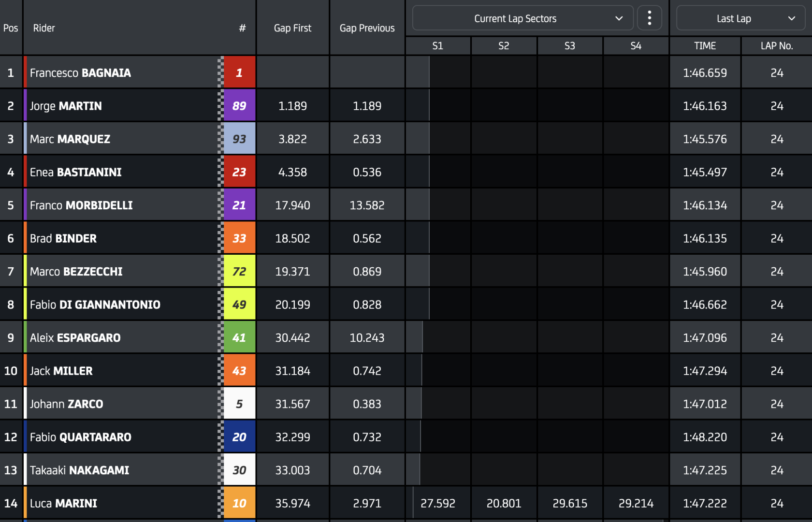Click red number badge 1
The image size is (812, 522).
tap(239, 72)
